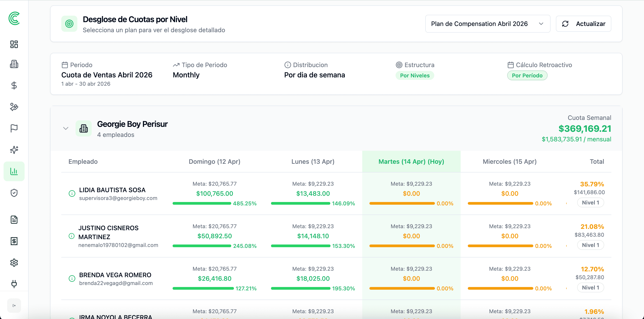Click the Actualizar refresh button
The width and height of the screenshot is (644, 319).
(583, 24)
